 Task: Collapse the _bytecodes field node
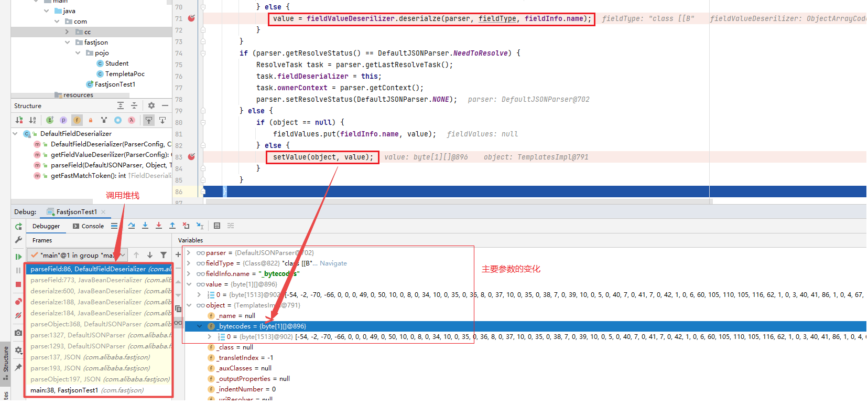tap(199, 326)
